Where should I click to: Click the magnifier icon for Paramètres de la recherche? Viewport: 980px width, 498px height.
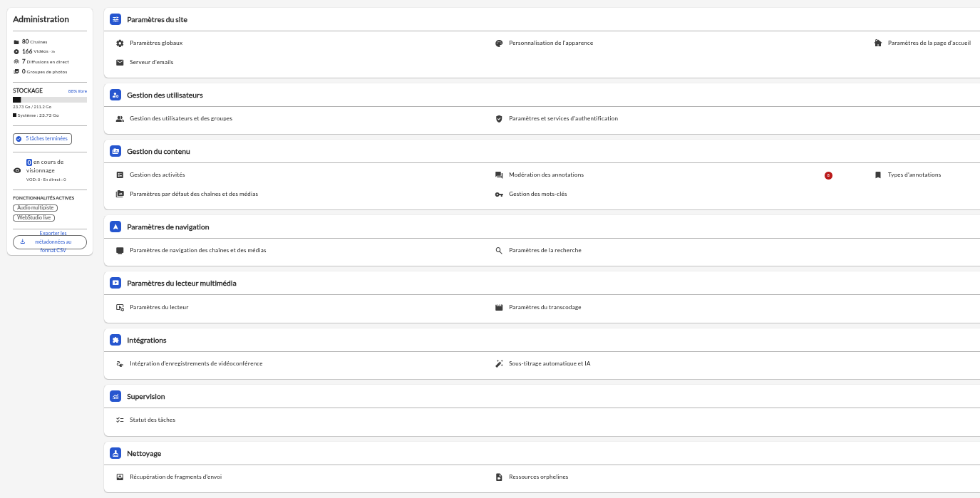click(499, 251)
